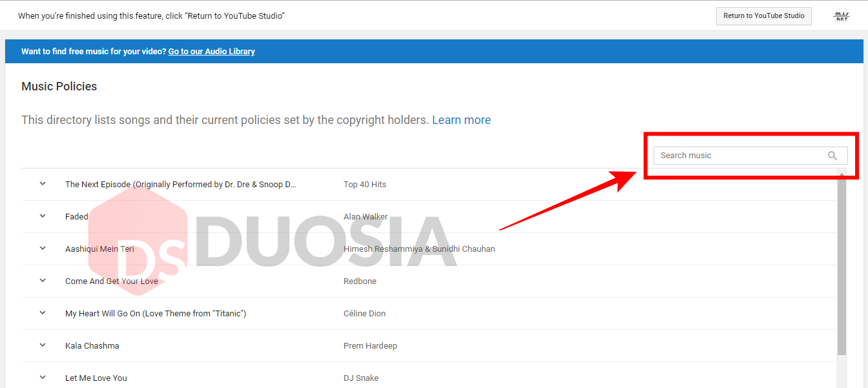Expand the Kala Chashma row chevron

coord(43,345)
